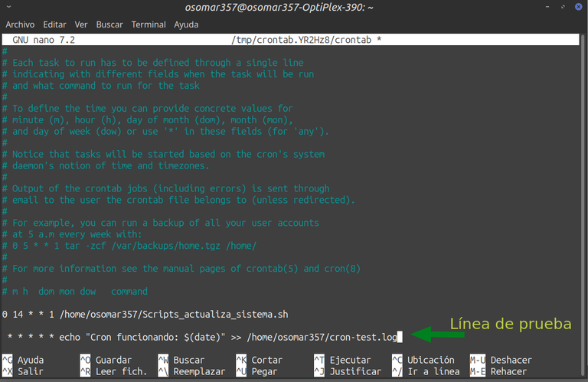Screen dimensions: 588x382
Task: Click the ^X Salir shortcut
Action: 23,371
